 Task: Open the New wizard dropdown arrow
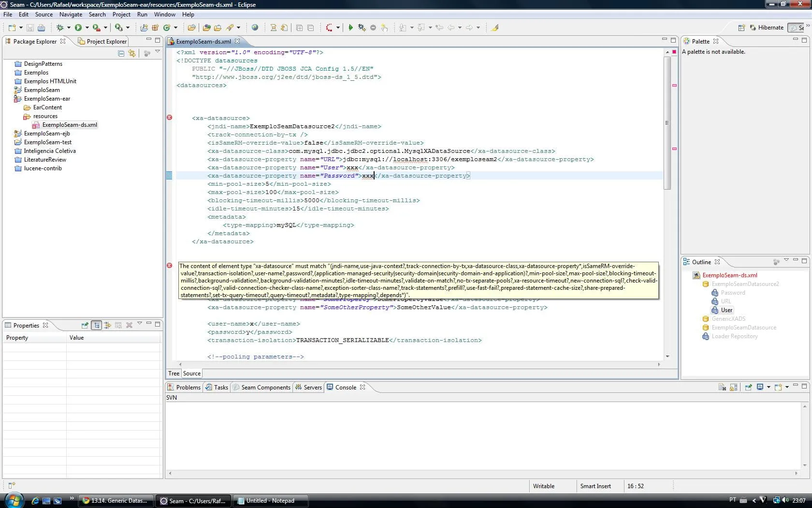(x=21, y=28)
